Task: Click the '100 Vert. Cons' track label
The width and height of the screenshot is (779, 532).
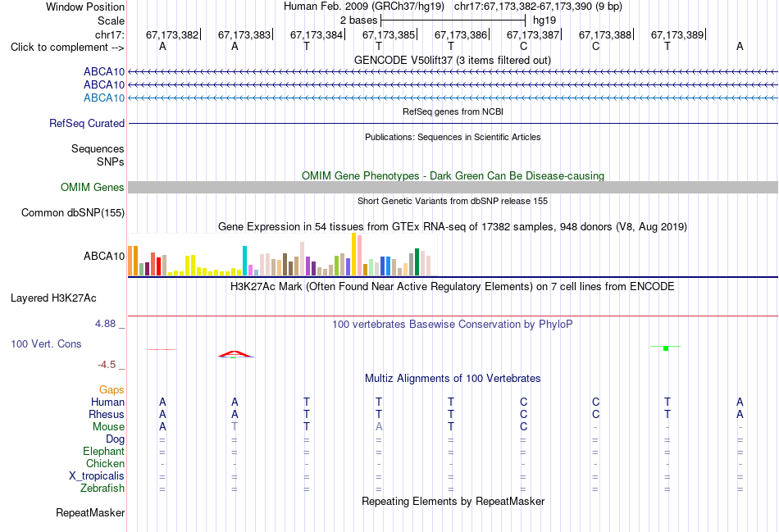Action: pos(46,343)
